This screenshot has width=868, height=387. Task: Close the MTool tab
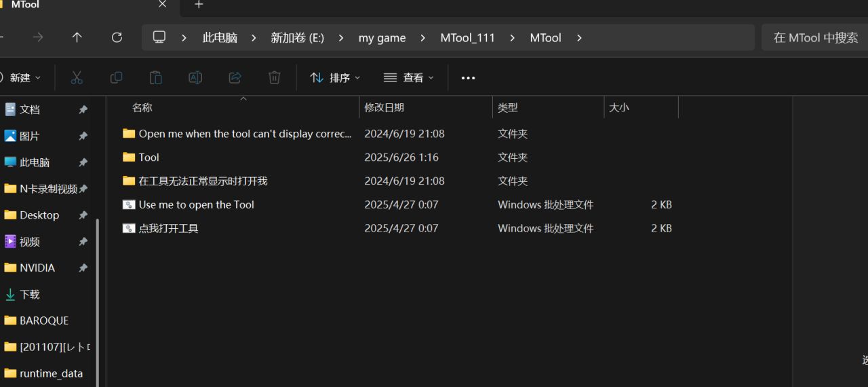(162, 4)
